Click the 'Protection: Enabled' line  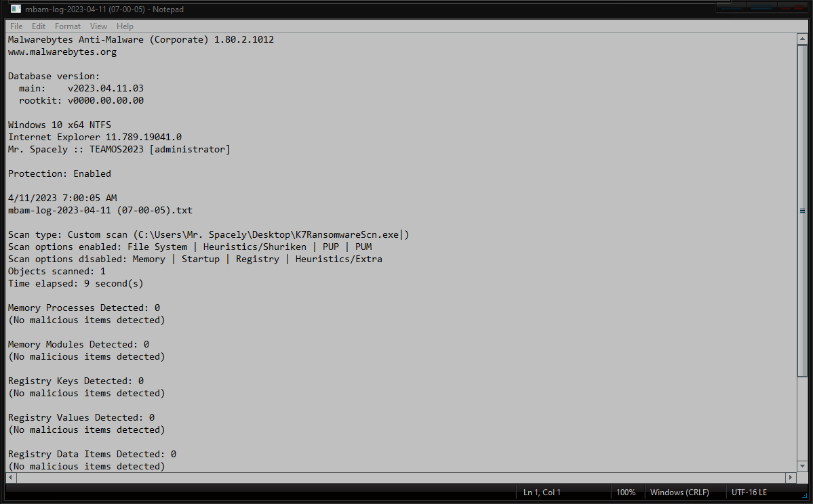click(x=60, y=173)
